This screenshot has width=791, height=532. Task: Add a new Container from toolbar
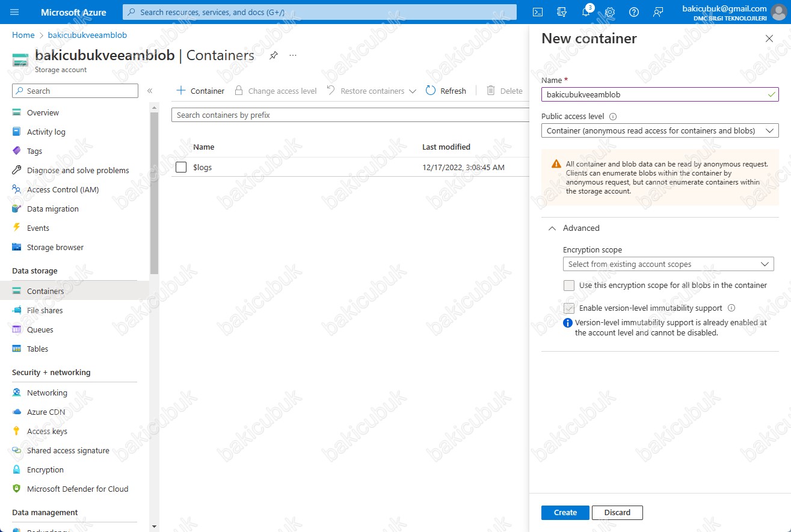(x=200, y=91)
